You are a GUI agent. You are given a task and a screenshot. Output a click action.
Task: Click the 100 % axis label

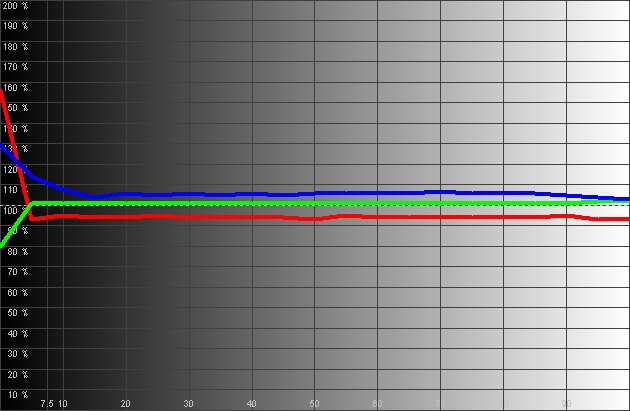point(16,211)
